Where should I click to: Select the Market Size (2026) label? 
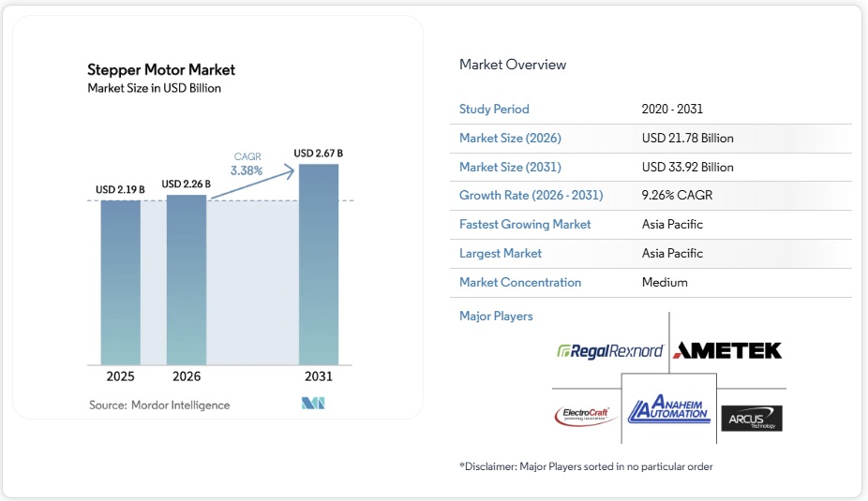[x=510, y=139]
